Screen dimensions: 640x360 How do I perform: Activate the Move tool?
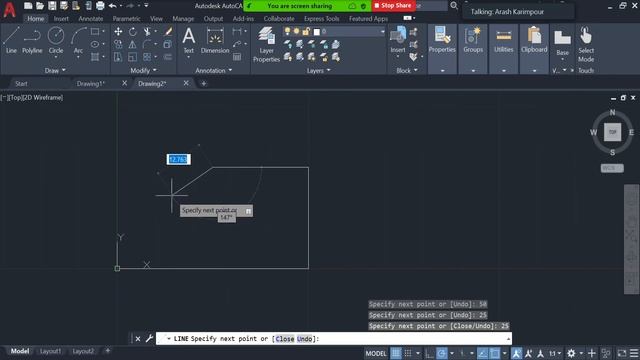(118, 31)
